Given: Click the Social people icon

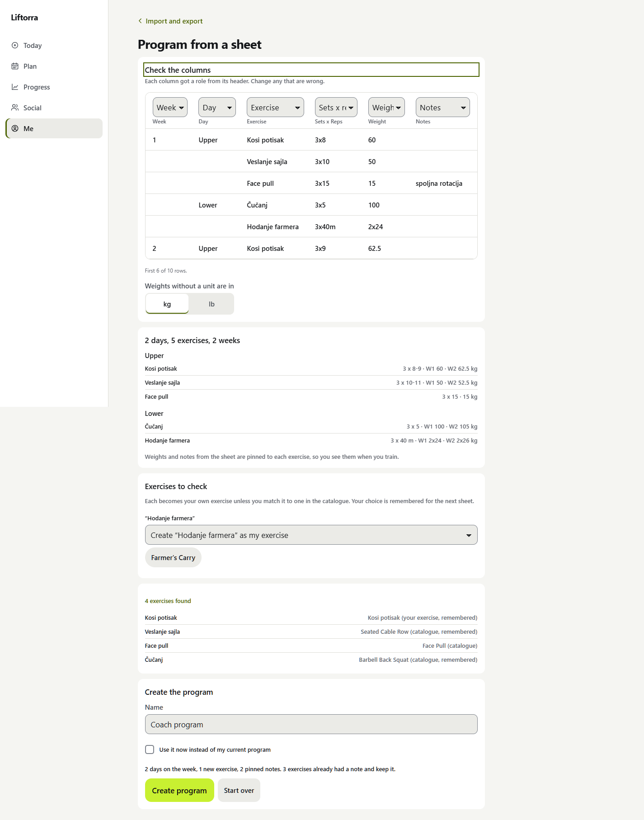Looking at the screenshot, I should [x=15, y=108].
